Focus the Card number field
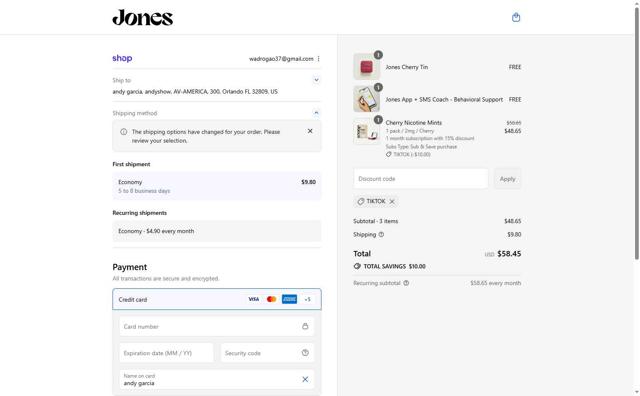Viewport: 640px width, 396px height. (x=217, y=327)
